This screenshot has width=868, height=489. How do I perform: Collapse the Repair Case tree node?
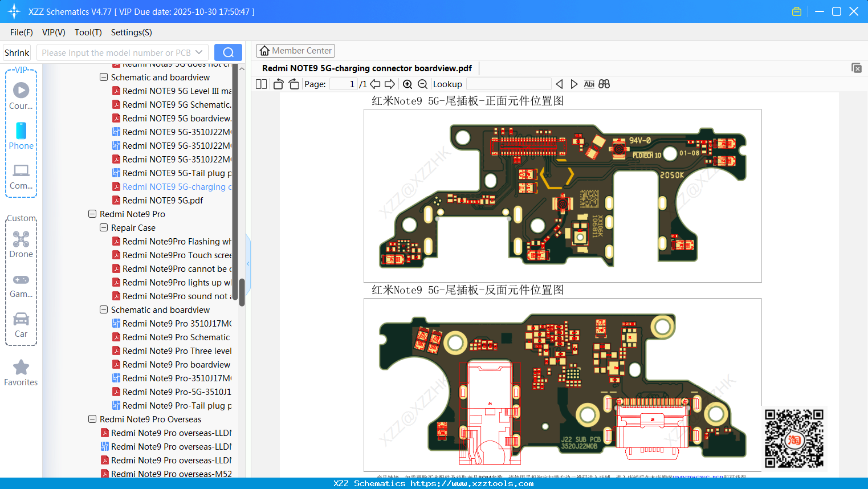[x=103, y=227]
